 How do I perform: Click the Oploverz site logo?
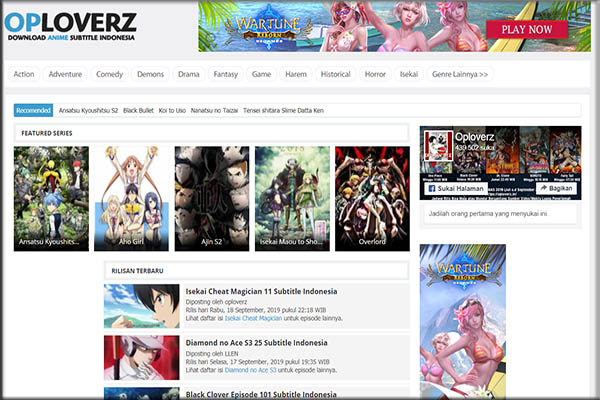[x=70, y=26]
